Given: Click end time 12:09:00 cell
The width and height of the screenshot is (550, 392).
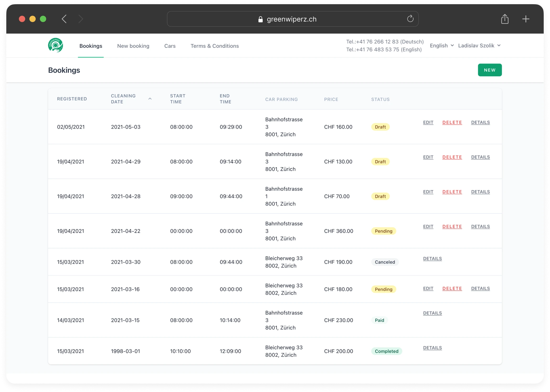Looking at the screenshot, I should click(230, 351).
